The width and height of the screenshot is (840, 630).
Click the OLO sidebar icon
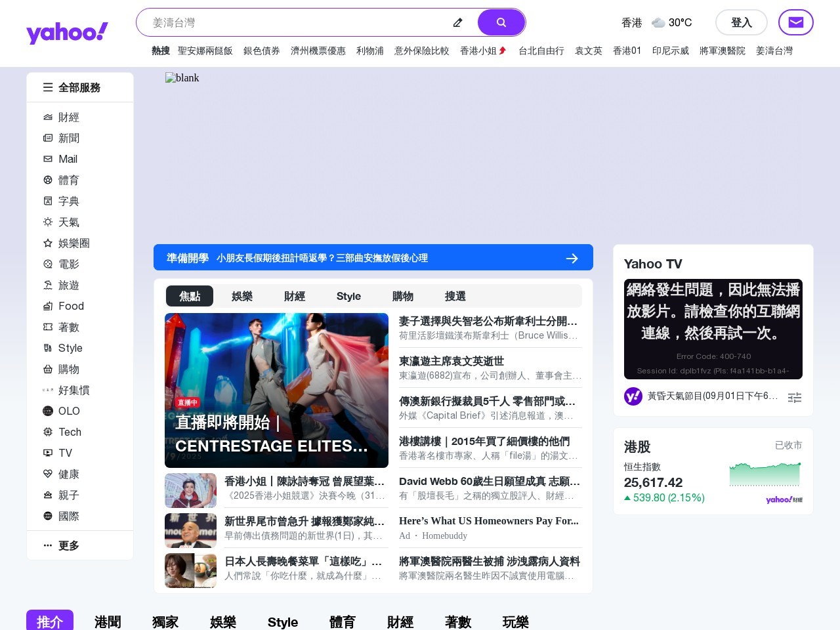click(48, 411)
